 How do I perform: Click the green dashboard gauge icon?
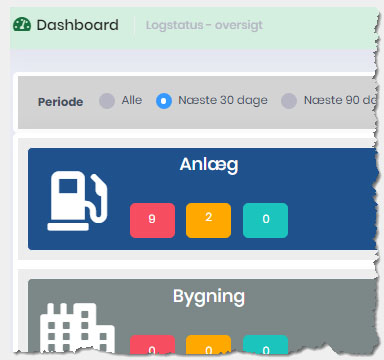[22, 25]
